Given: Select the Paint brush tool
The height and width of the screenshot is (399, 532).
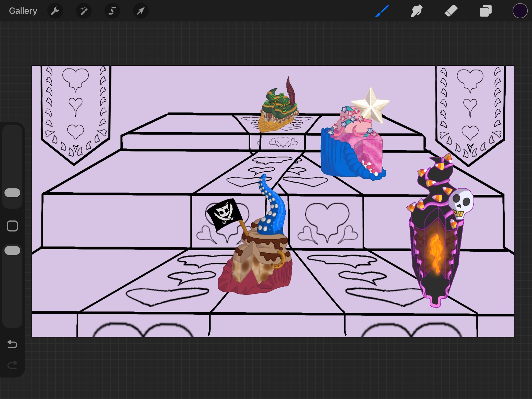Looking at the screenshot, I should click(383, 11).
